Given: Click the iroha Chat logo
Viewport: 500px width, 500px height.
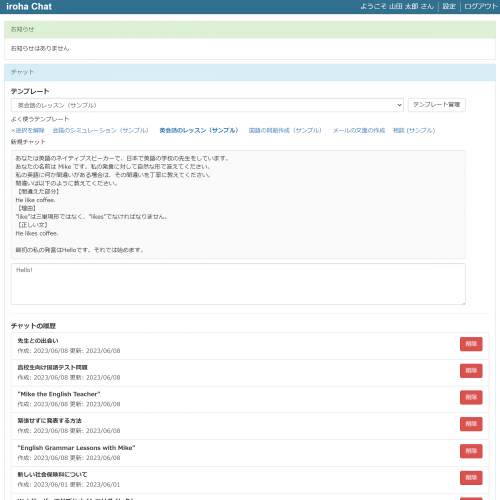Looking at the screenshot, I should [29, 7].
